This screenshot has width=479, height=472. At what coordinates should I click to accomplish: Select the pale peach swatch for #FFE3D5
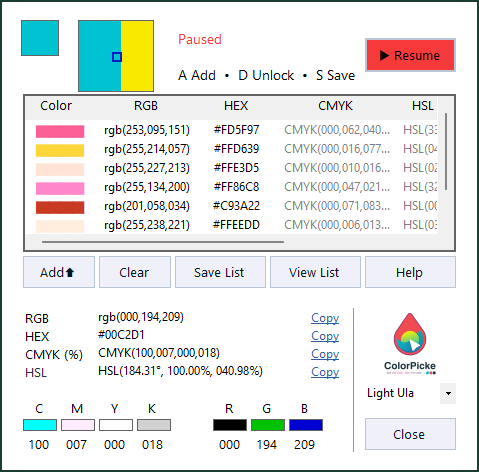click(60, 169)
